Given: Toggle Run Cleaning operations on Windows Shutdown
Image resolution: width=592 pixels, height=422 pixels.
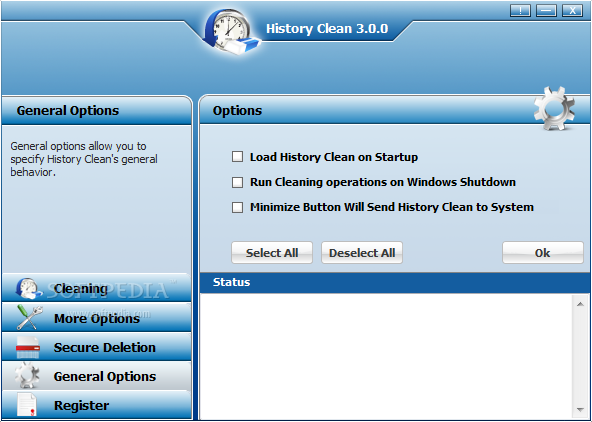Looking at the screenshot, I should [x=237, y=182].
